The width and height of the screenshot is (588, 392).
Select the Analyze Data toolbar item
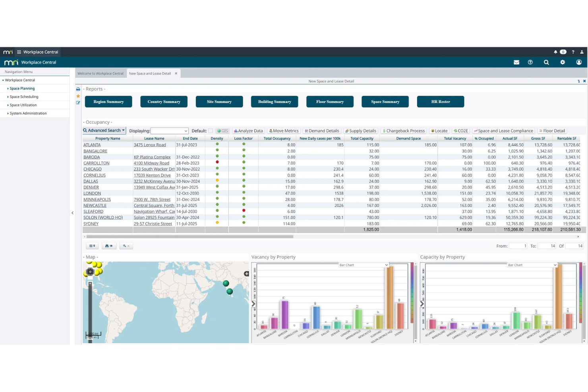pos(248,131)
